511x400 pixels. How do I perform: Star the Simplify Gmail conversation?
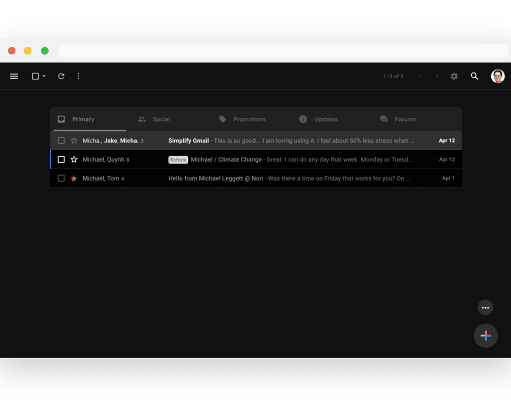coord(74,141)
